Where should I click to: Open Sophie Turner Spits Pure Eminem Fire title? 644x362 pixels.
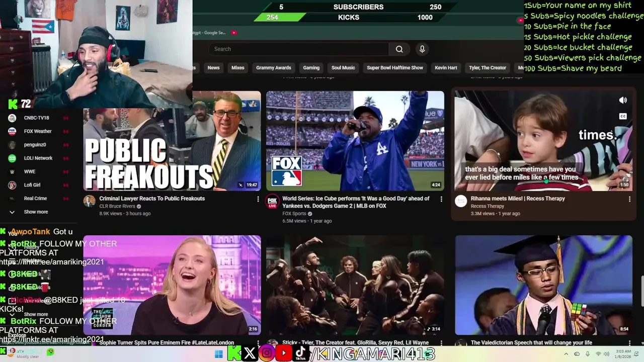167,343
